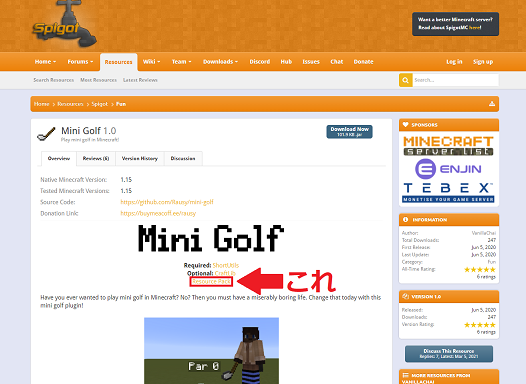
Task: Open the Discord menu item
Action: pos(260,62)
